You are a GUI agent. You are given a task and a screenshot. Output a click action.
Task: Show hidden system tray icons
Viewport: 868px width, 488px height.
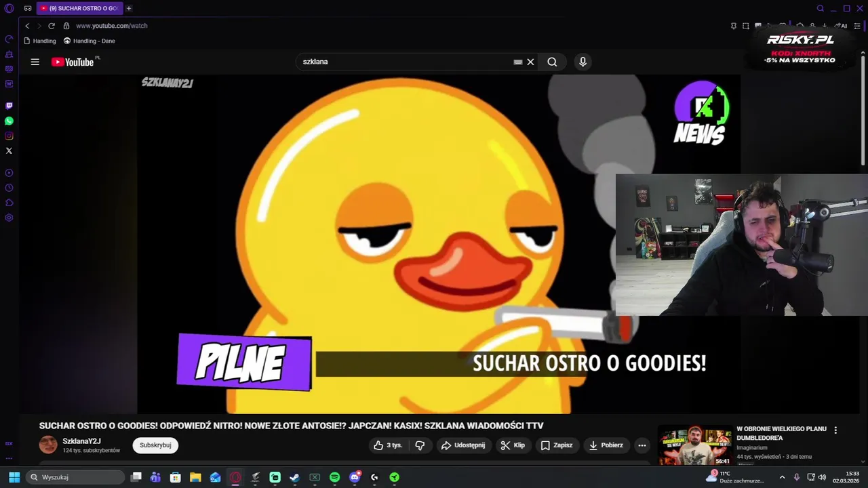tap(782, 477)
